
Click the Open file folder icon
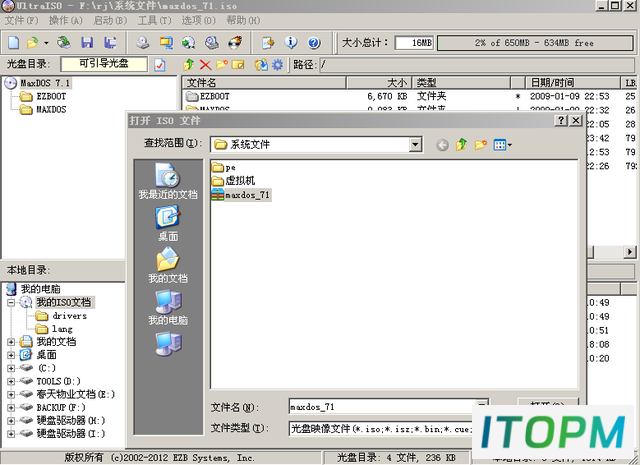coord(33,42)
